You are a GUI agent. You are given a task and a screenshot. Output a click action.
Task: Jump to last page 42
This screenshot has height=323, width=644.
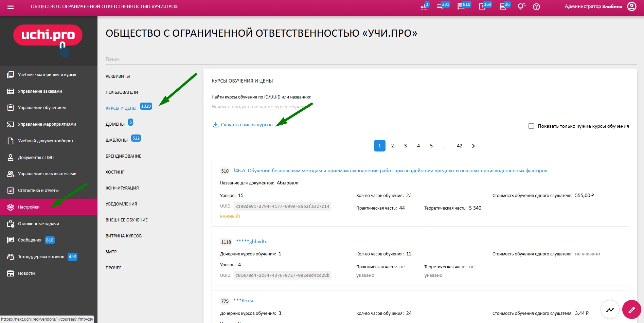click(x=460, y=146)
